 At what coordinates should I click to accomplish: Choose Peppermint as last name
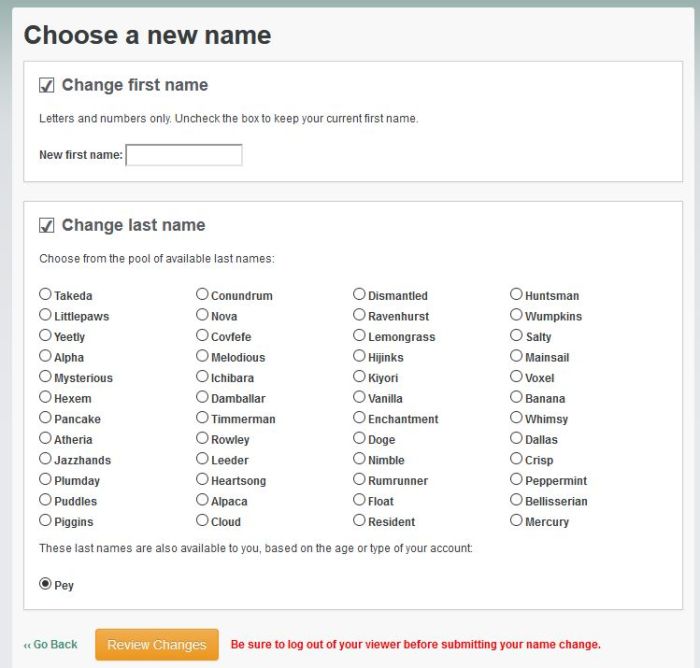pos(516,480)
